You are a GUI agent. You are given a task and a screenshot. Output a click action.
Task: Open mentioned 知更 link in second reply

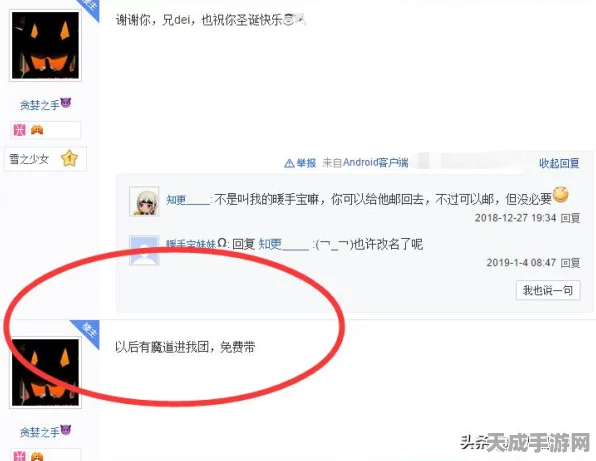tap(283, 244)
